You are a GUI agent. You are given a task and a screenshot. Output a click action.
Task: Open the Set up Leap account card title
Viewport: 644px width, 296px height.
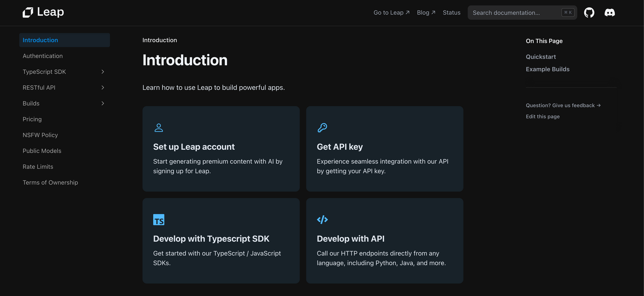click(x=194, y=147)
